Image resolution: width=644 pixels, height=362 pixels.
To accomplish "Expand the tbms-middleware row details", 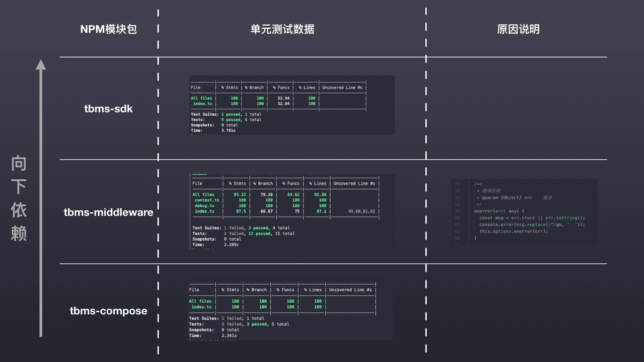I will point(108,212).
